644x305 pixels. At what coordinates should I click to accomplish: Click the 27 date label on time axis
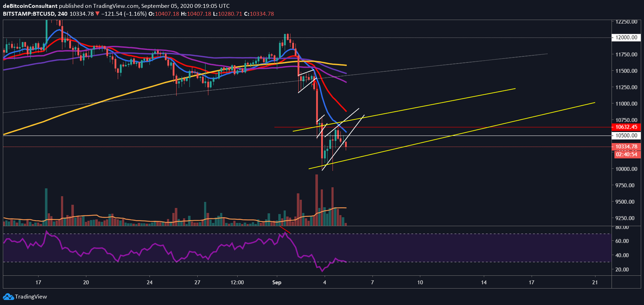(197, 282)
